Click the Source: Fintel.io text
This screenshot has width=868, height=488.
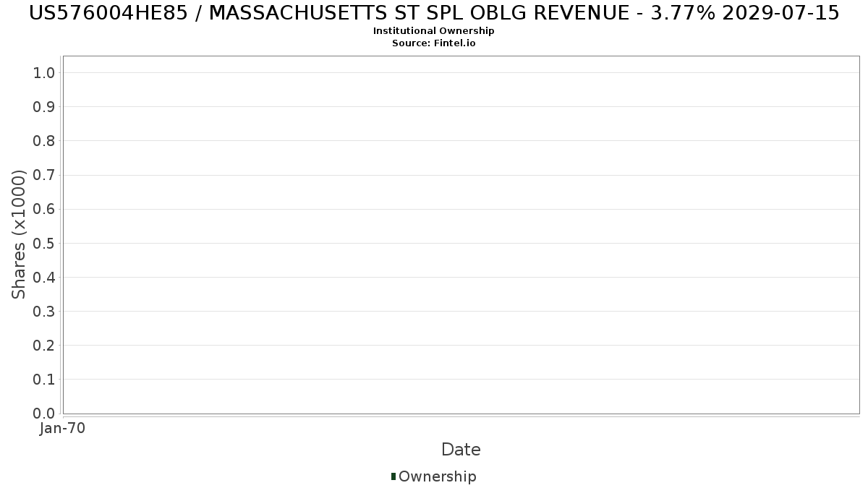pyautogui.click(x=434, y=43)
